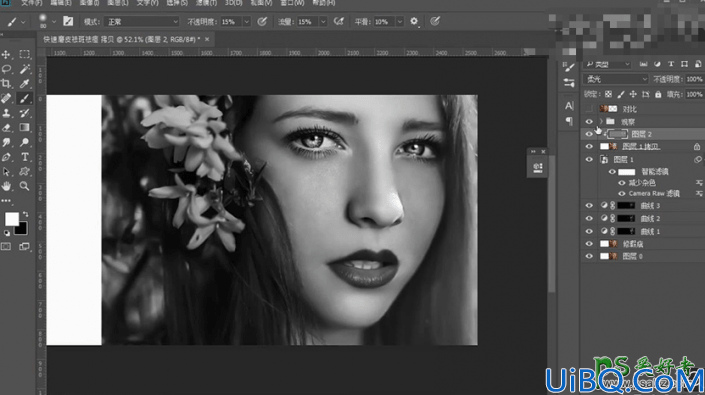Screen dimensions: 705x395
Task: Toggle 智能滤镜 smart filters visibility
Action: point(612,172)
